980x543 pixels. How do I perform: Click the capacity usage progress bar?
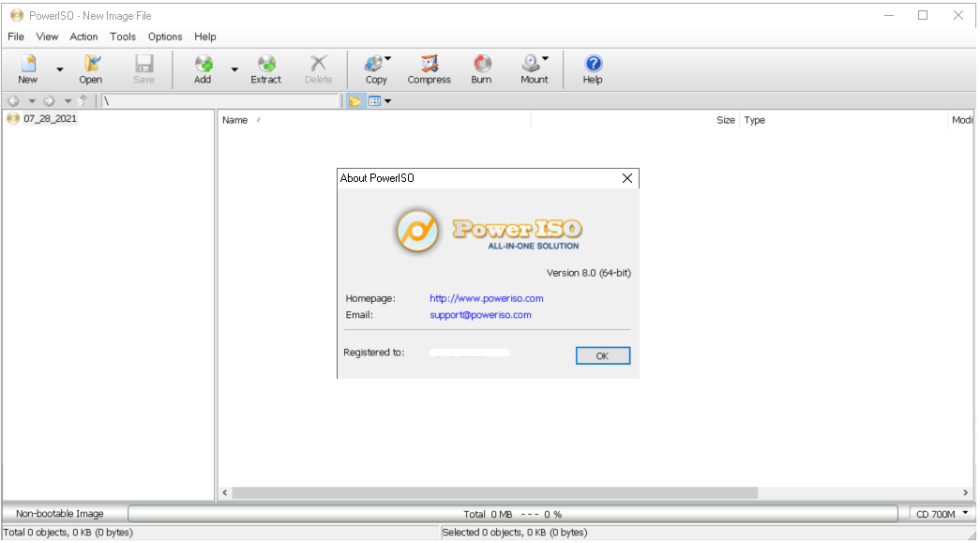pos(512,514)
